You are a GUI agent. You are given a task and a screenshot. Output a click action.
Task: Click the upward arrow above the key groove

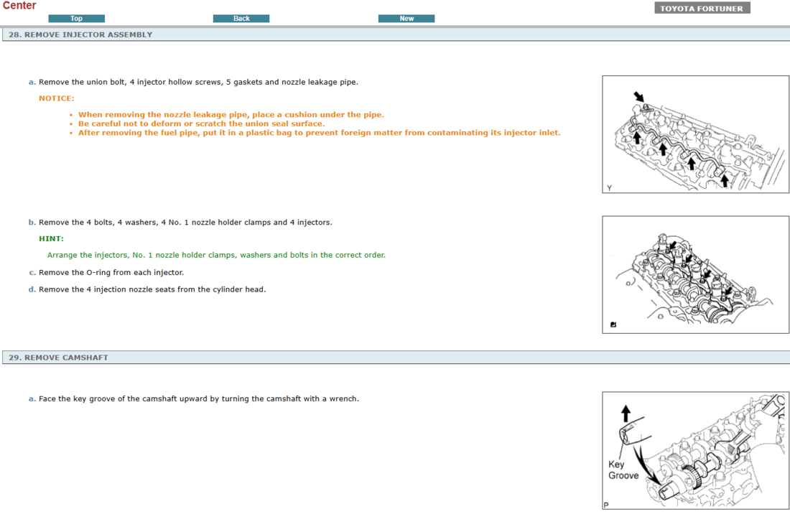(626, 414)
